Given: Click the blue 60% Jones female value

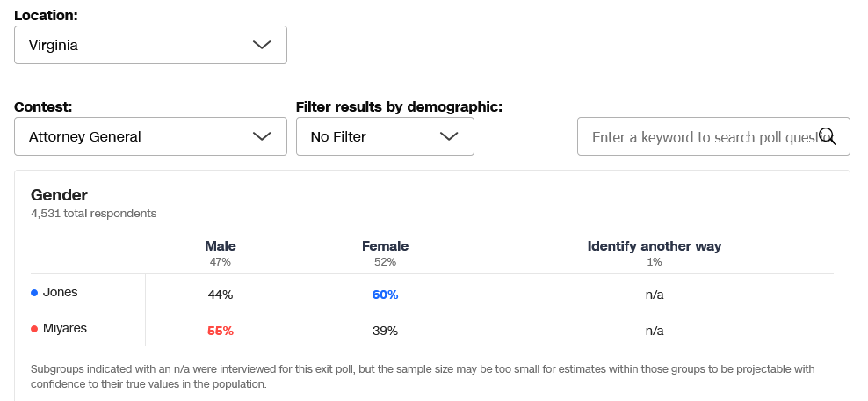Looking at the screenshot, I should pyautogui.click(x=385, y=295).
